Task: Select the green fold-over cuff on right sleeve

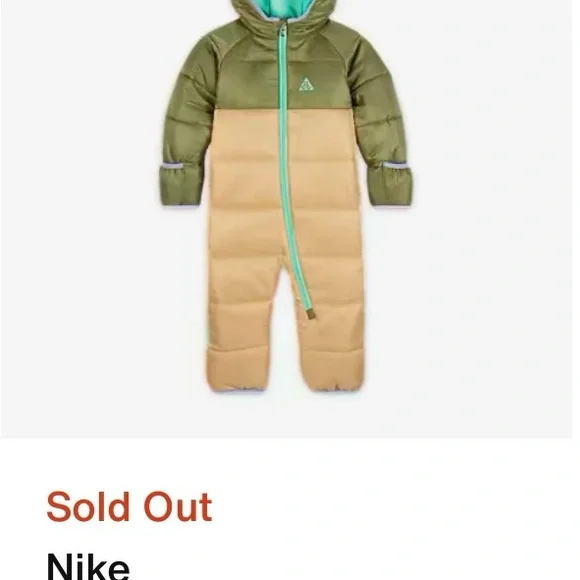Action: pos(390,185)
